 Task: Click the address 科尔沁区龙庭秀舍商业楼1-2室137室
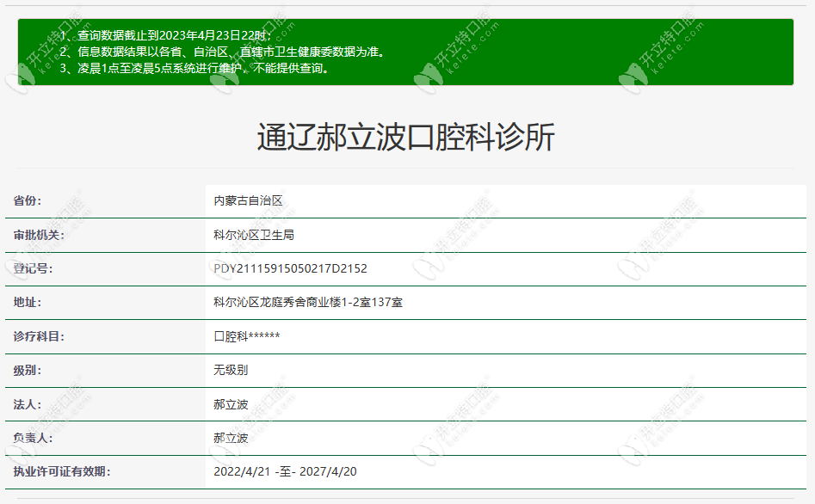308,302
